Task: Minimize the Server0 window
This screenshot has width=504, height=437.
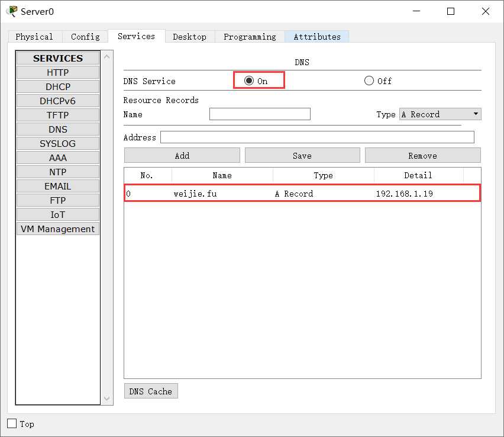Action: pos(416,11)
